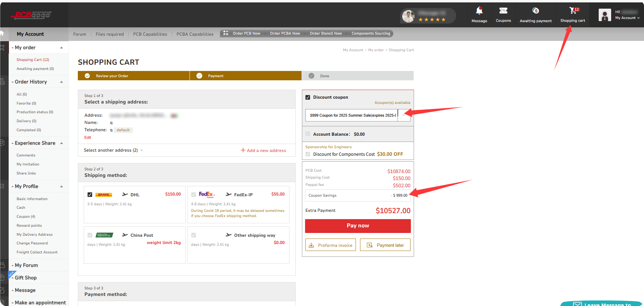The width and height of the screenshot is (644, 306).
Task: Click the airplane icon next to Other shipping way
Action: tap(229, 235)
